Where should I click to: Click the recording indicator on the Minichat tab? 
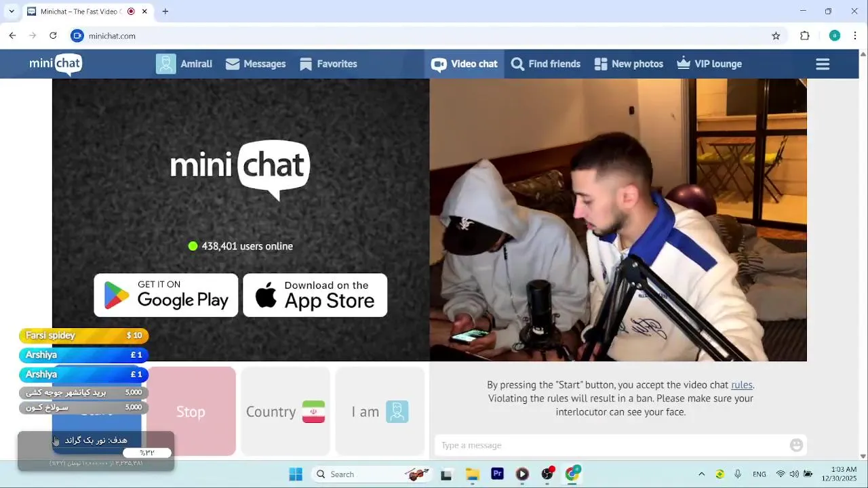(x=131, y=12)
